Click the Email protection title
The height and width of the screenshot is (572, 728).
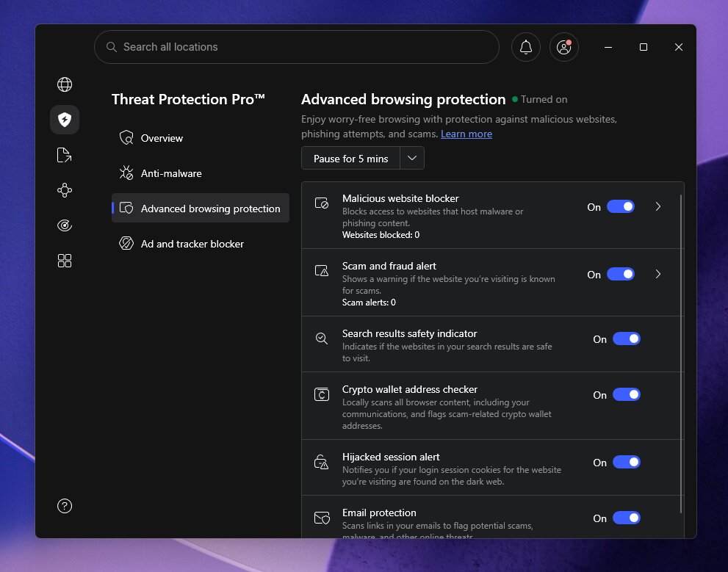(379, 513)
